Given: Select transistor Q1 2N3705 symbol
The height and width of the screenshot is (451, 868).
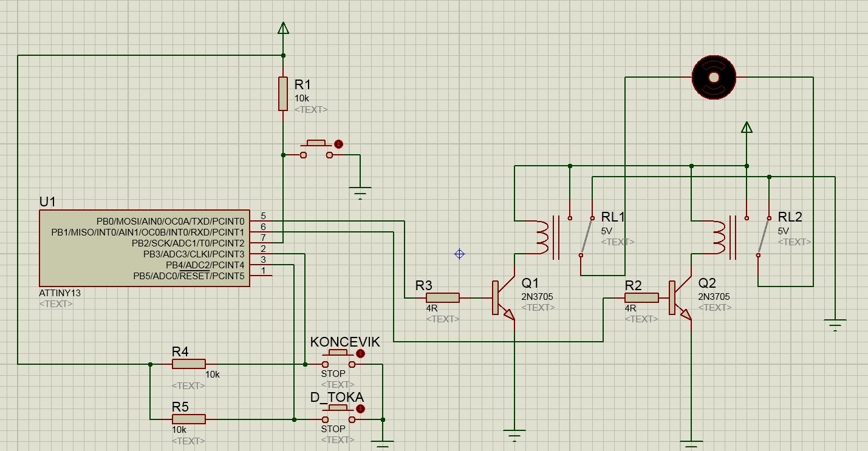Looking at the screenshot, I should (504, 297).
